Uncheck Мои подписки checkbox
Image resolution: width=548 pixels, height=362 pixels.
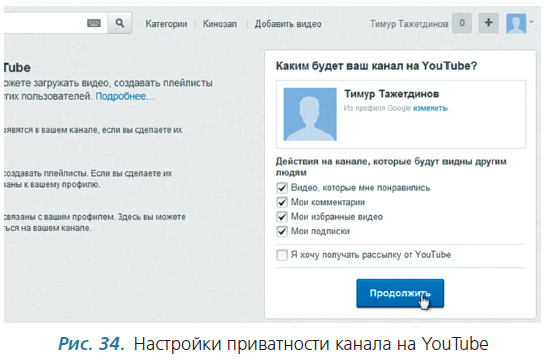pyautogui.click(x=282, y=231)
